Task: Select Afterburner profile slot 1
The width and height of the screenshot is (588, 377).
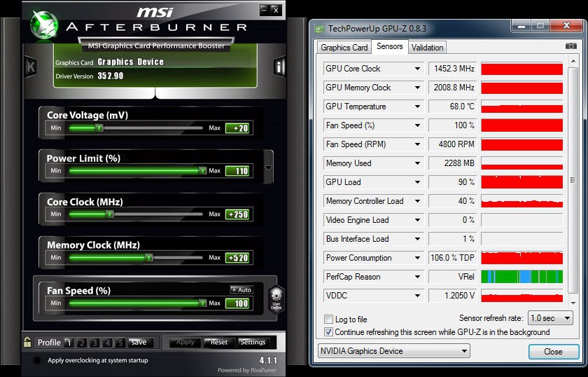Action: 69,343
